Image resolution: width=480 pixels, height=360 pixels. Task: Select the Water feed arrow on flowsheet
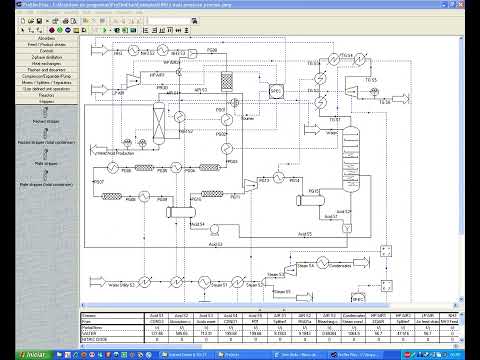click(x=313, y=129)
